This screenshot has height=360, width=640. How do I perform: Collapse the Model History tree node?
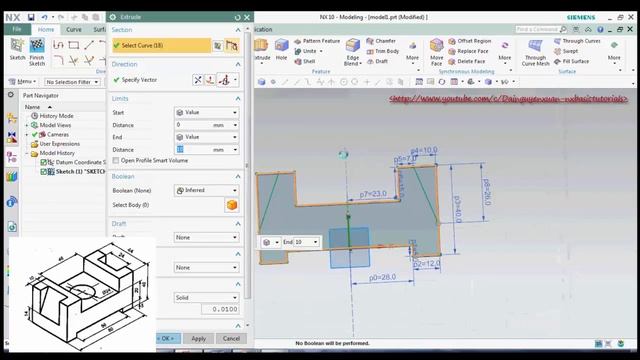point(27,153)
